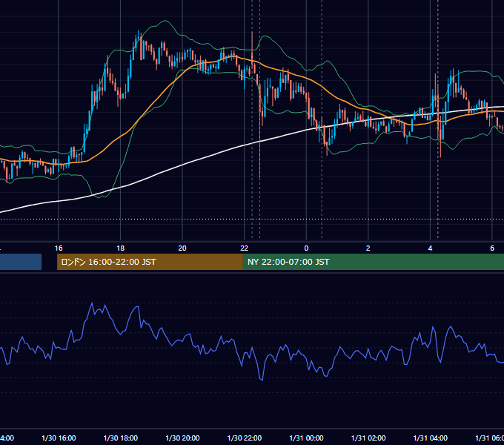This screenshot has width=504, height=445.
Task: Click the 1/30 16:00 date label
Action: tap(59, 438)
